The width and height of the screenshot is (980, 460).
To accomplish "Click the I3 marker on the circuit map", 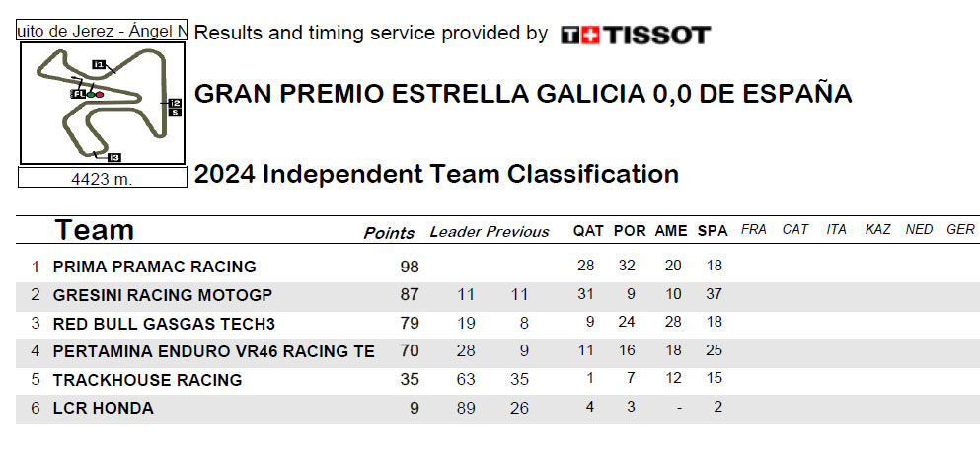I will pyautogui.click(x=113, y=158).
